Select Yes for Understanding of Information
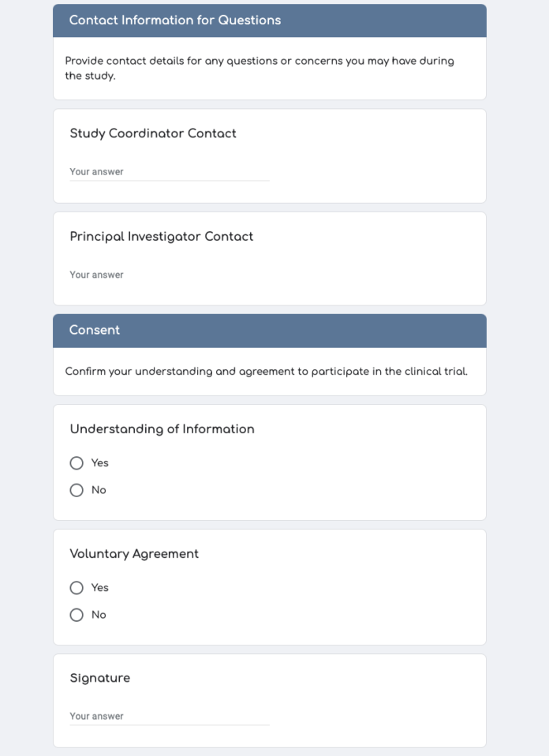Screen dimensions: 549x756 [x=77, y=463]
